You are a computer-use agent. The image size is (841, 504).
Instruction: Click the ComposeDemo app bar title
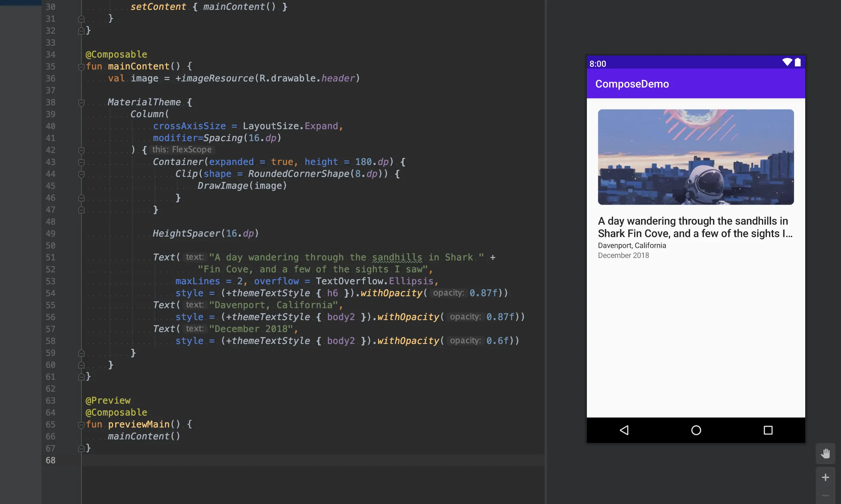point(632,84)
